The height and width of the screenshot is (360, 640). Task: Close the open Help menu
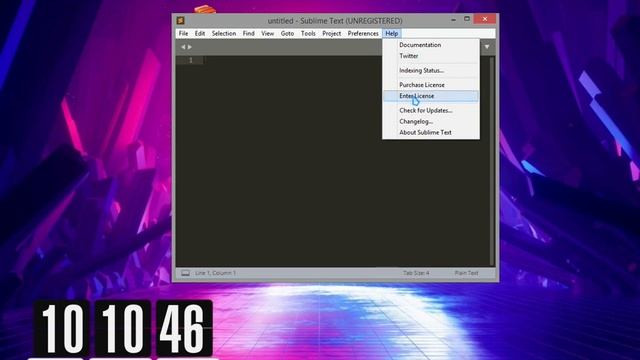click(x=391, y=33)
